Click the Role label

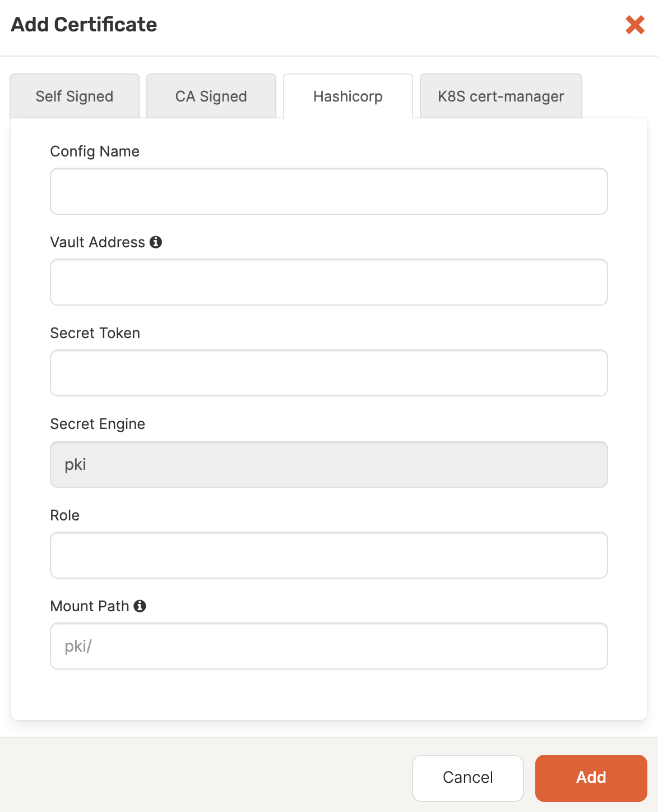point(65,515)
